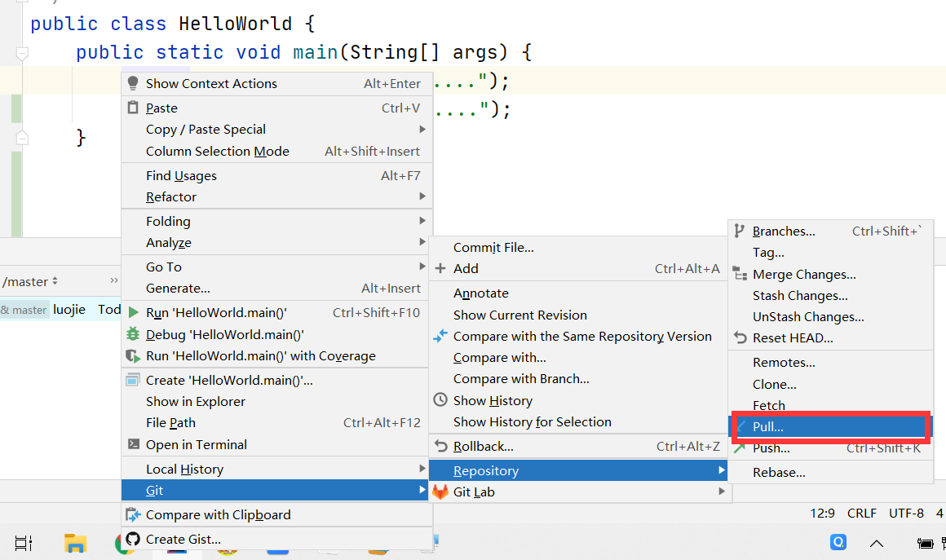Select Stash Changes... menu entry
The width and height of the screenshot is (946, 560).
click(800, 296)
